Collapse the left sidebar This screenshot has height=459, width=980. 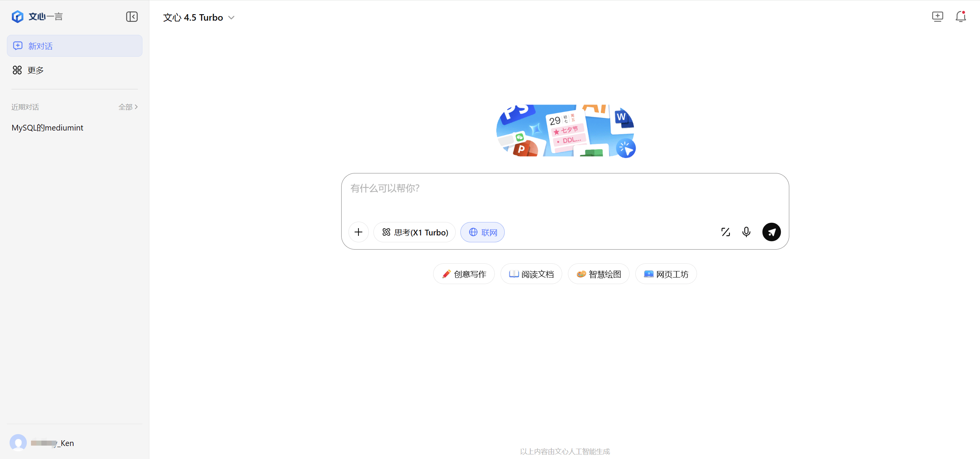tap(132, 16)
